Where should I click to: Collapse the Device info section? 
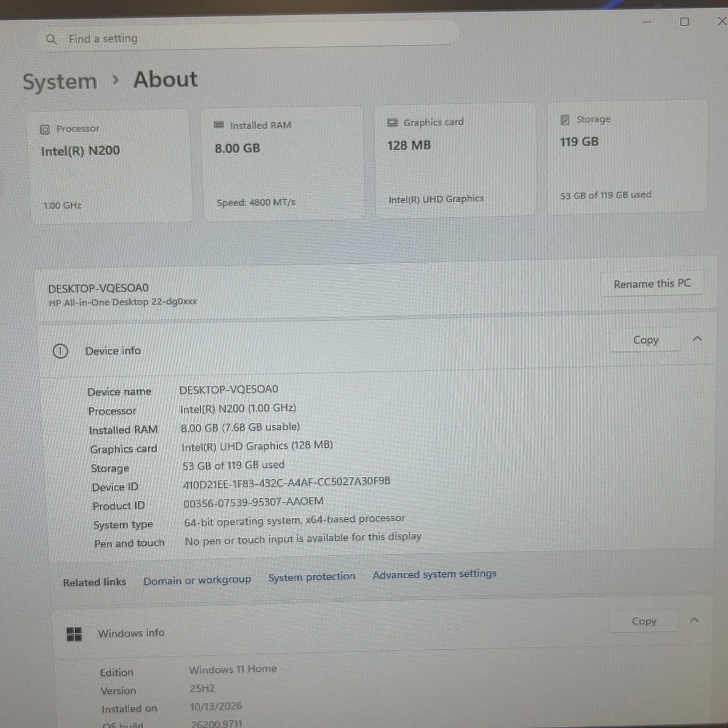pyautogui.click(x=697, y=339)
